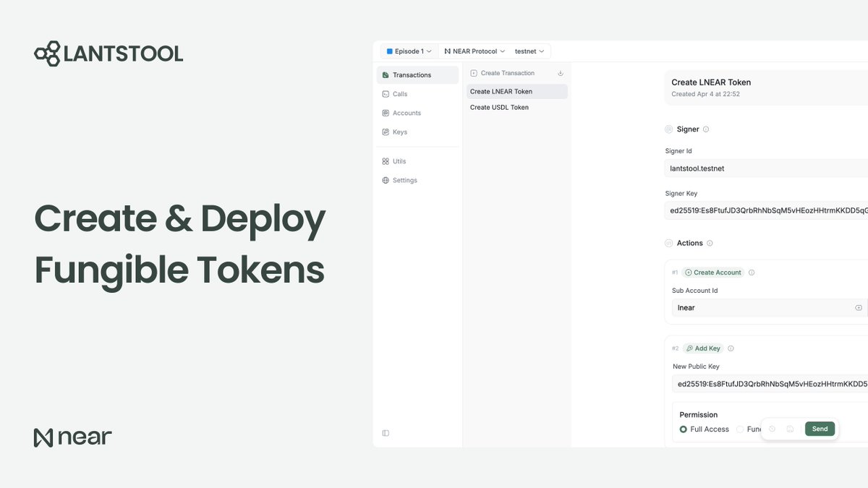Image resolution: width=868 pixels, height=488 pixels.
Task: Open the Utils panel icon
Action: pos(386,160)
